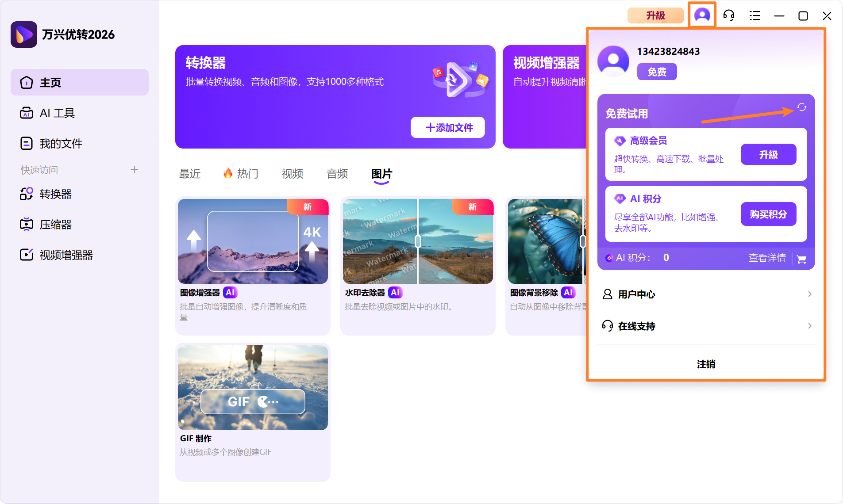The image size is (843, 504).
Task: Click the plus icon next to 快速访问
Action: 134,169
